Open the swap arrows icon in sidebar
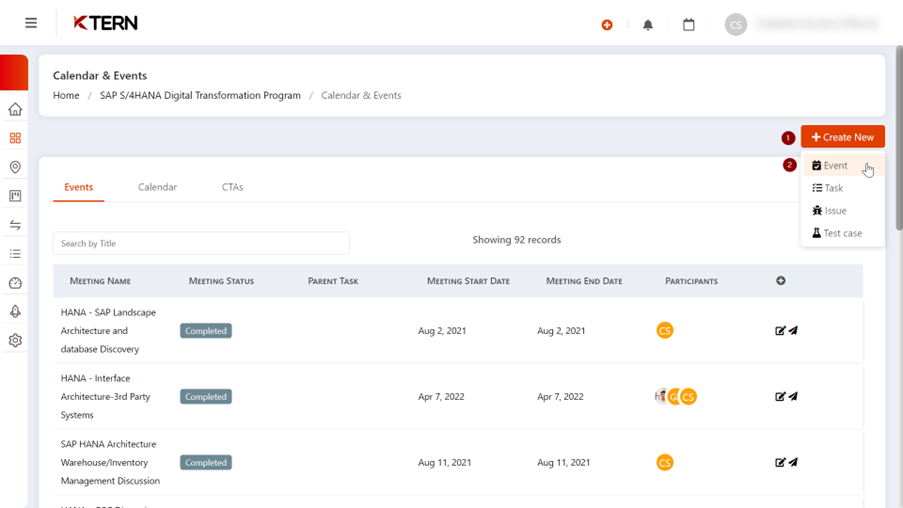This screenshot has height=508, width=903. point(16,225)
